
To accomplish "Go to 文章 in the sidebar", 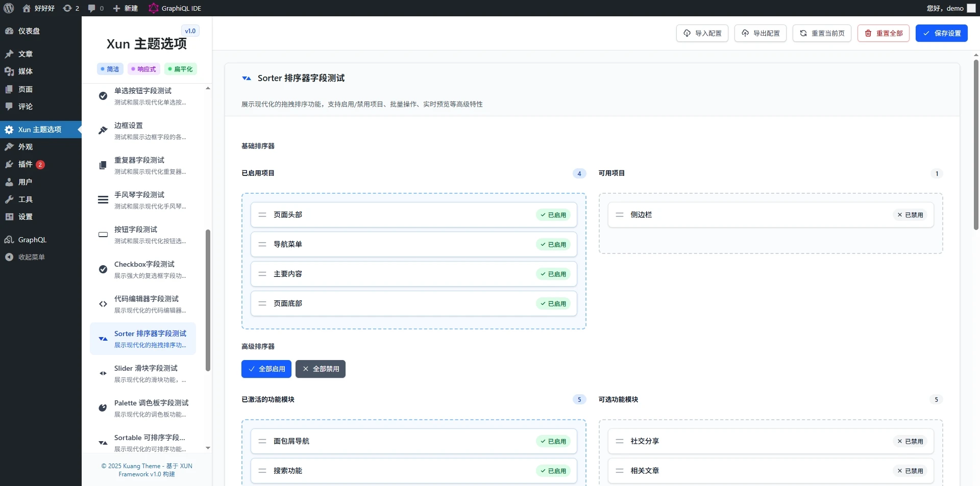I will [41, 54].
